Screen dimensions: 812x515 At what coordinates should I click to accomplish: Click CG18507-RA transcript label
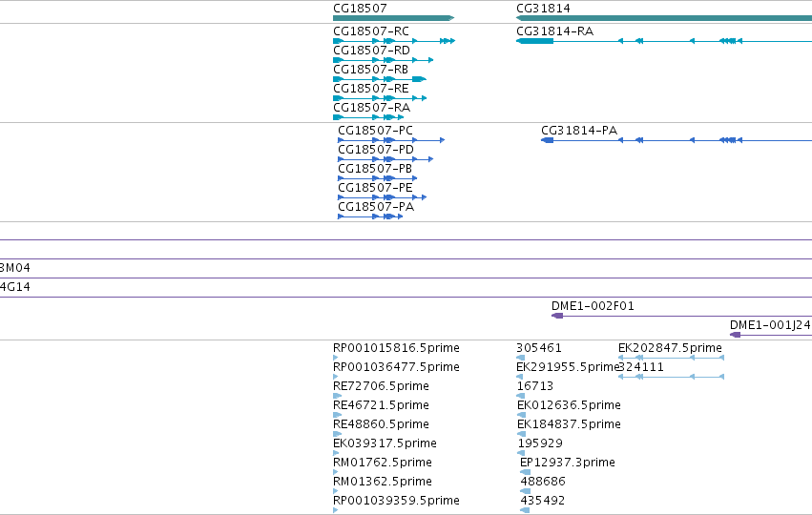(x=371, y=108)
